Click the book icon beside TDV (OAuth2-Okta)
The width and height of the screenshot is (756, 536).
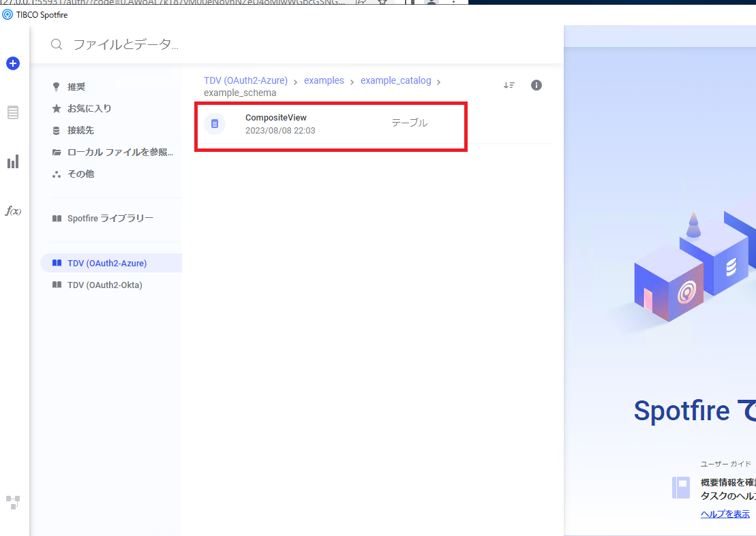click(x=57, y=285)
